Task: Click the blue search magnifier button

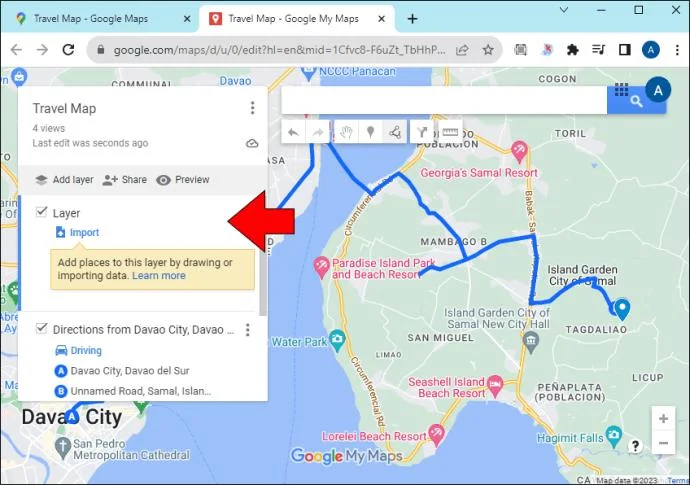Action: 636,102
